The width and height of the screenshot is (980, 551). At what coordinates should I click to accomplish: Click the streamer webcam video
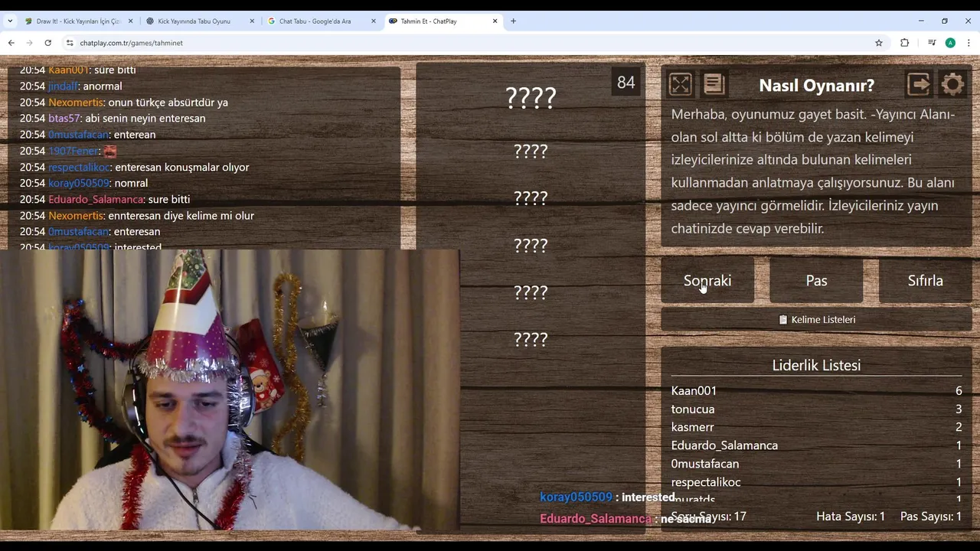(x=230, y=390)
